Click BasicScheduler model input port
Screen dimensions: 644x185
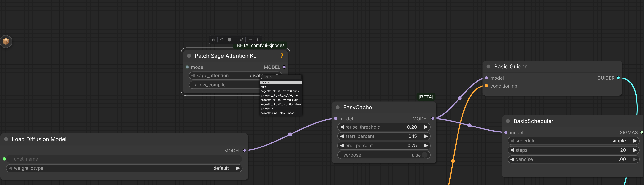[506, 132]
